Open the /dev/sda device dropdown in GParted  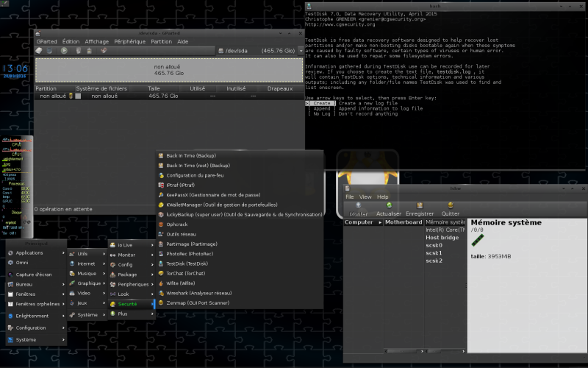point(256,51)
